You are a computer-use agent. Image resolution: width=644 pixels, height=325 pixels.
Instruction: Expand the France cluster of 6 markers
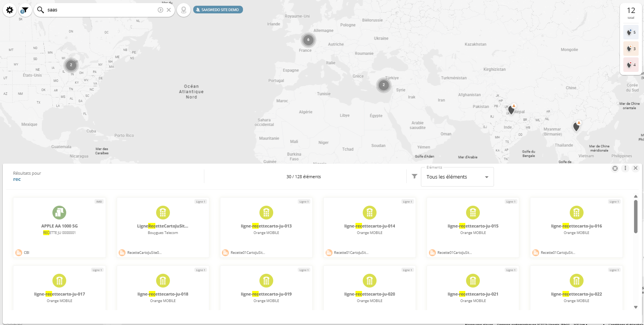[x=308, y=40]
